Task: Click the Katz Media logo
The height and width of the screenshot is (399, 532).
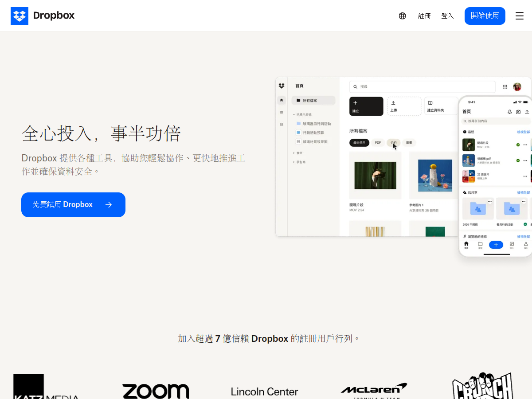Action: click(46, 387)
